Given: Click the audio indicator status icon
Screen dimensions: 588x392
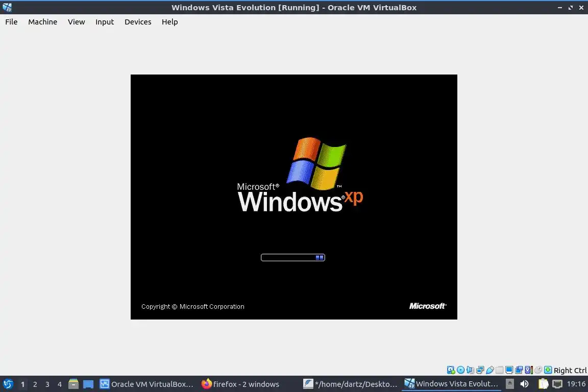Looking at the screenshot, I should pyautogui.click(x=470, y=370).
